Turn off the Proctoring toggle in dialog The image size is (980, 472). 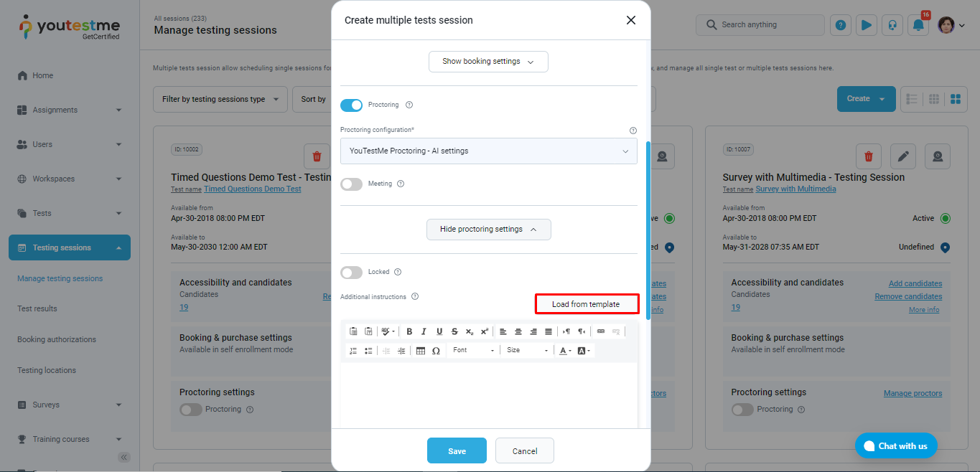coord(352,105)
